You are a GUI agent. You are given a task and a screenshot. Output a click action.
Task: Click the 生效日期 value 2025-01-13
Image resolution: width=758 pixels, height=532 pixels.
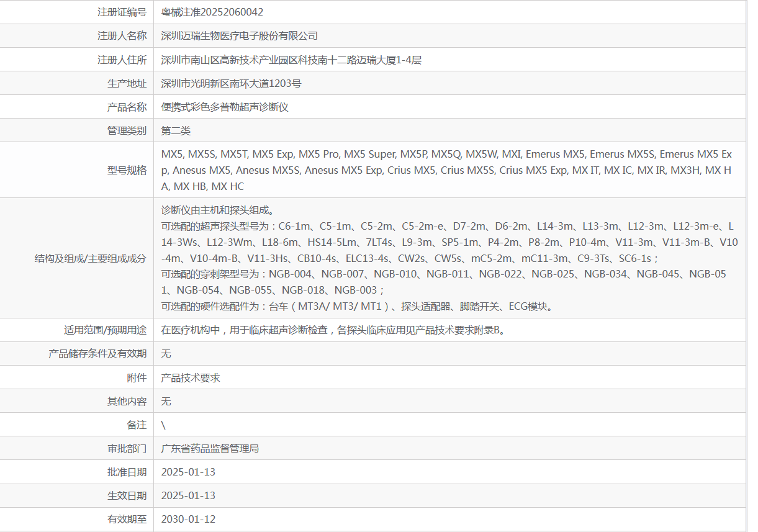click(188, 495)
